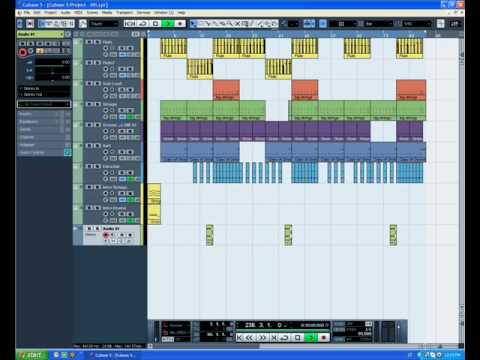The image size is (480, 360).
Task: Select the Audio 01 track name
Action: click(x=111, y=229)
